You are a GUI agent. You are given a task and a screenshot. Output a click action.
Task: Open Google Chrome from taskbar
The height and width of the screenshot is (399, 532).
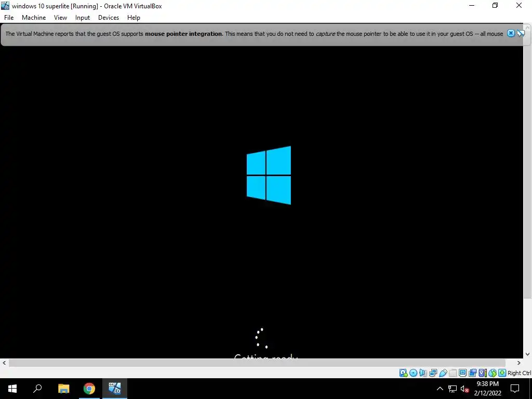click(89, 389)
